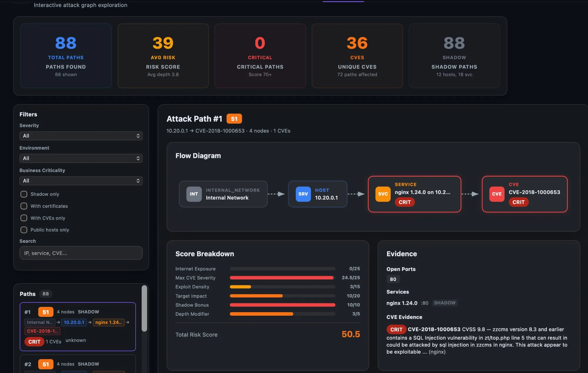This screenshot has width=588, height=373.
Task: Select the Total Paths 88 stat card
Action: tap(66, 56)
